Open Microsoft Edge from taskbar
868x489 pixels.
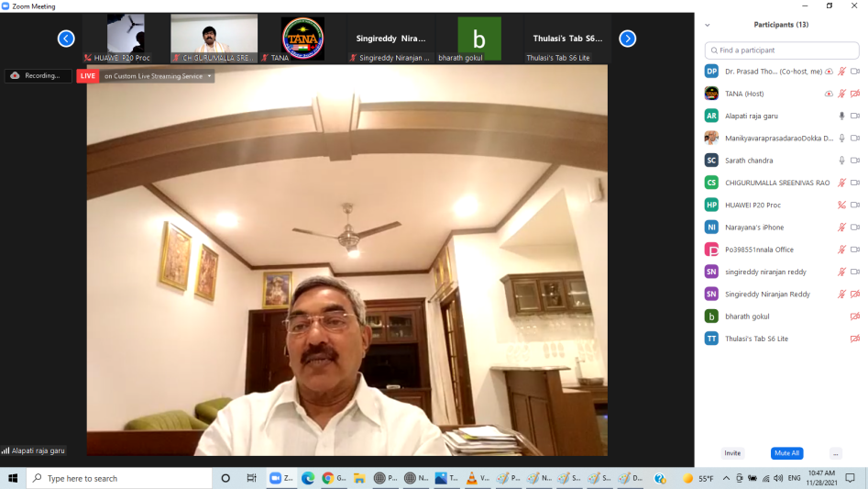tap(308, 478)
